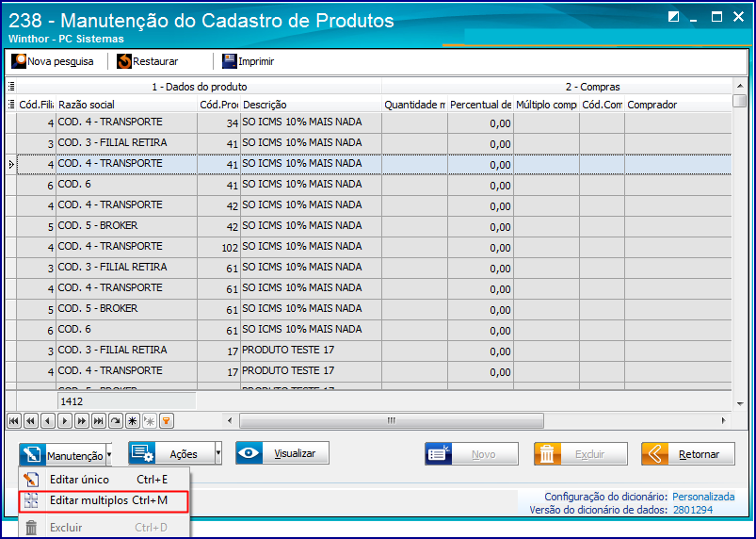Click the pencil icon of Editar único
Viewport: 756px width, 539px height.
[31, 480]
